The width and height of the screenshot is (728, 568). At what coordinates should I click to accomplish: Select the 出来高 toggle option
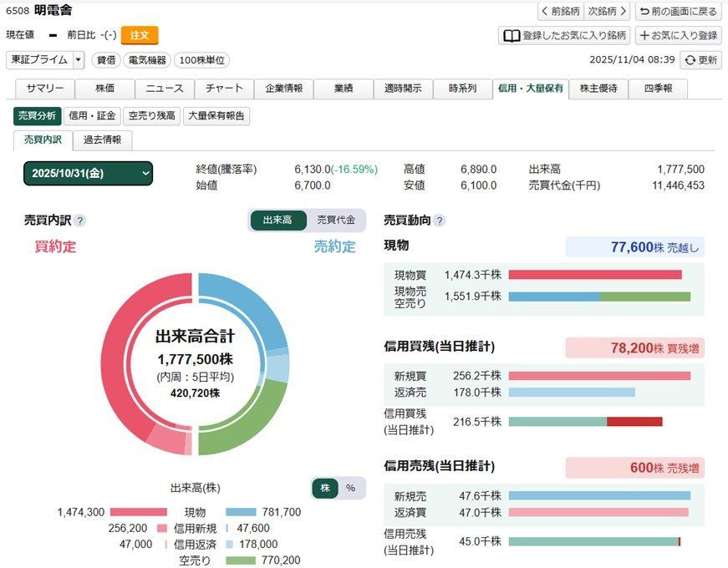pyautogui.click(x=277, y=220)
